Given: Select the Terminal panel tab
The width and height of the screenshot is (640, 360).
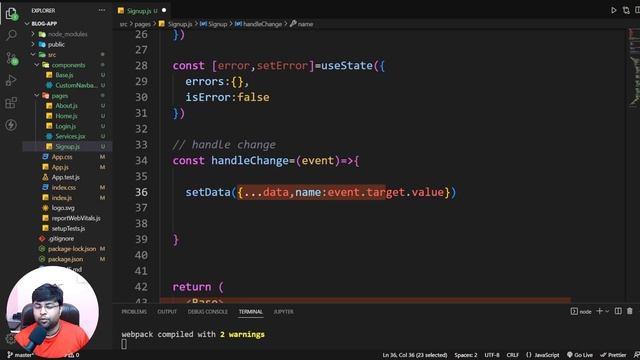Looking at the screenshot, I should pos(251,311).
